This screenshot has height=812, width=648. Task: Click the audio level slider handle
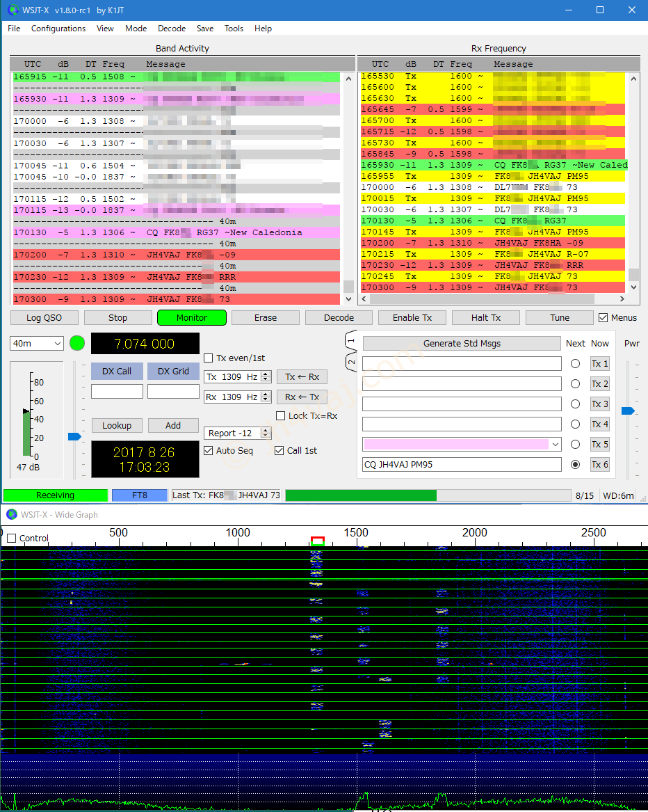pos(74,436)
